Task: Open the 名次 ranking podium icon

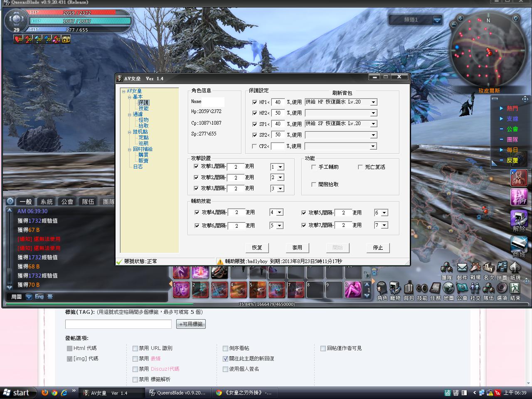Action: point(488,267)
